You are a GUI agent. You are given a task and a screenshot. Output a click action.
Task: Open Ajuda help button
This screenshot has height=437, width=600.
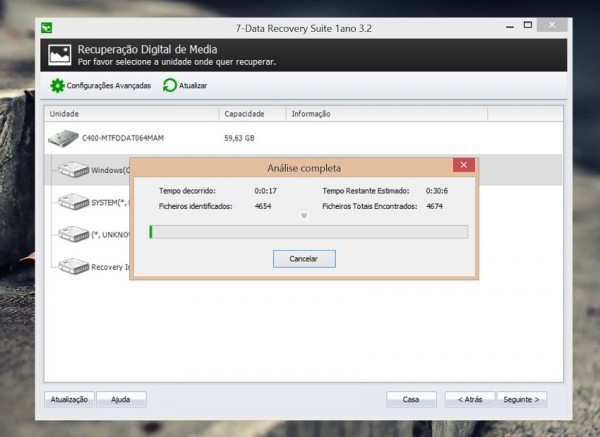121,399
